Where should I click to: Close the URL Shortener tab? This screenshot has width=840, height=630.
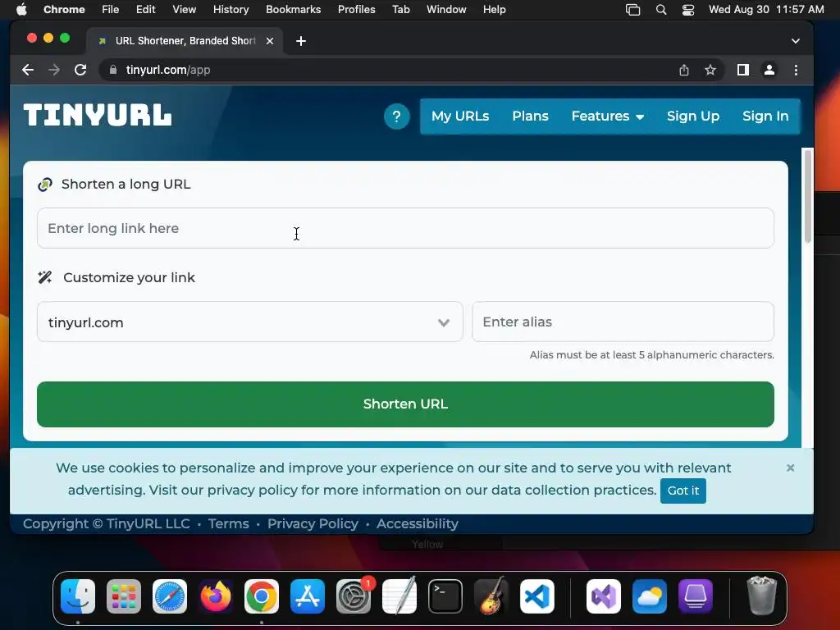[270, 41]
